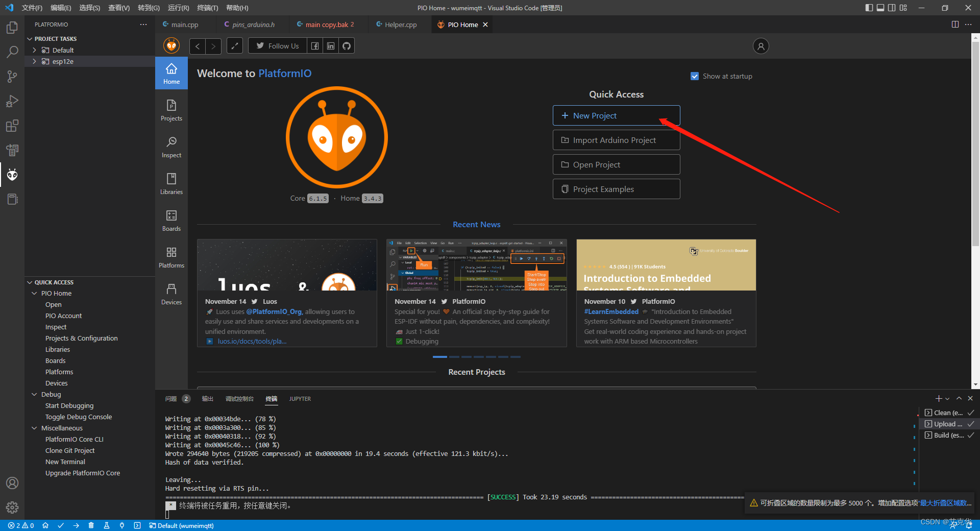
Task: Open the new terminal launch profile dropdown
Action: pos(947,399)
